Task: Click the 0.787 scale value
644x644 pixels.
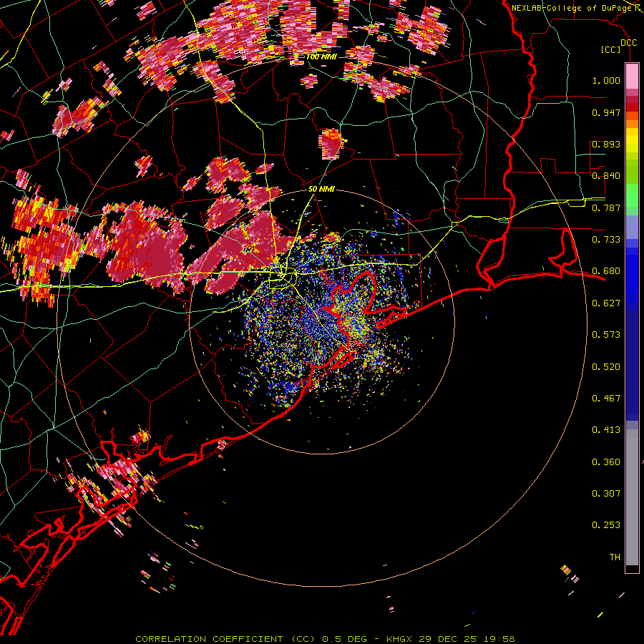Action: click(606, 208)
